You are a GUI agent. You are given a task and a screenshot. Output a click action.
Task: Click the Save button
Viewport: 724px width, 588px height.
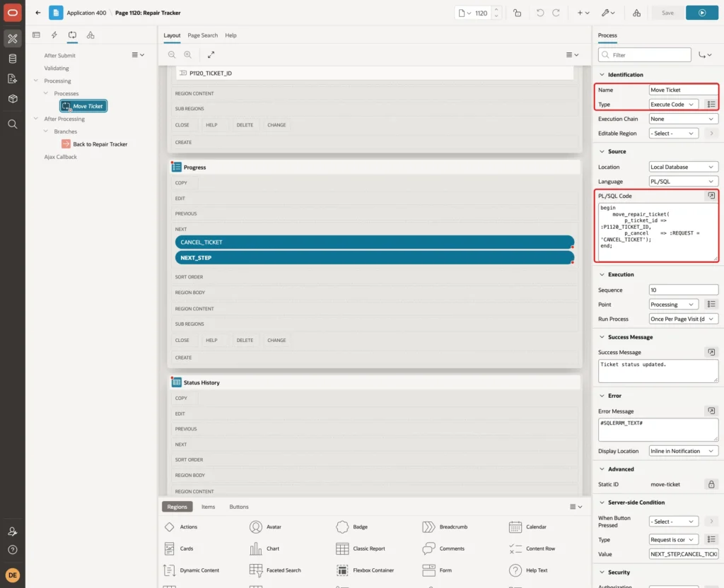(667, 13)
